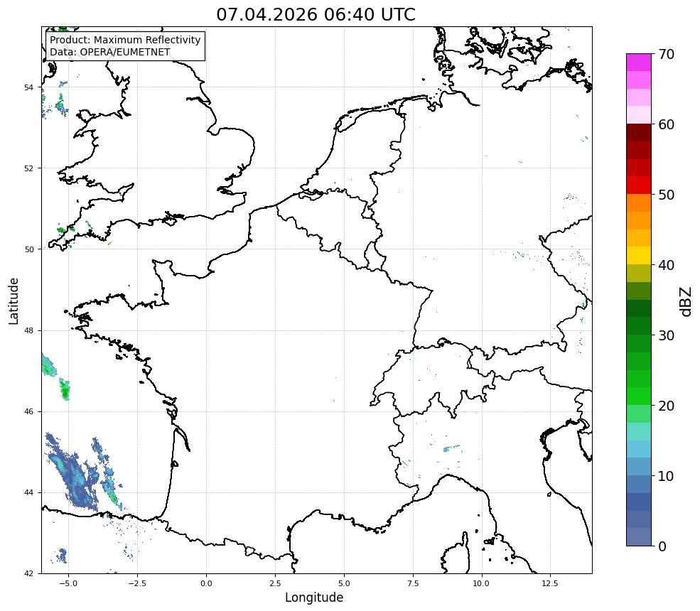Click longitude tick label −2.5
Screen dimensions: 700x611
pyautogui.click(x=137, y=583)
